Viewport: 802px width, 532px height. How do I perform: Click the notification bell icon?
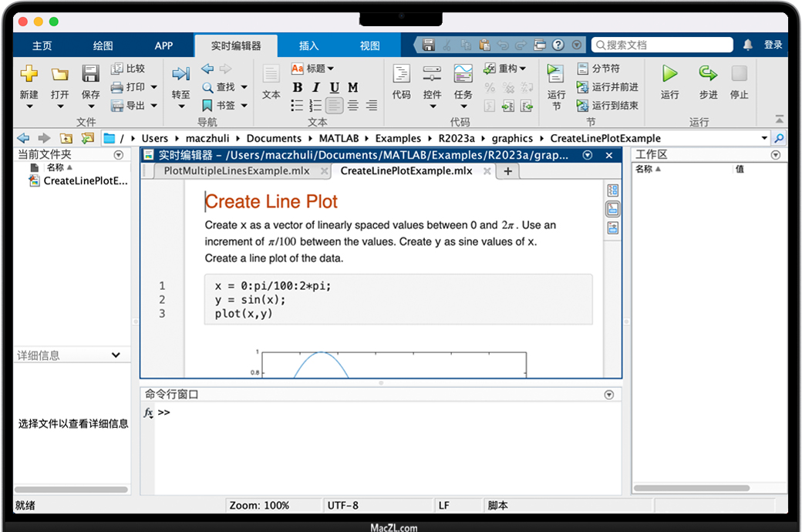[x=747, y=45]
